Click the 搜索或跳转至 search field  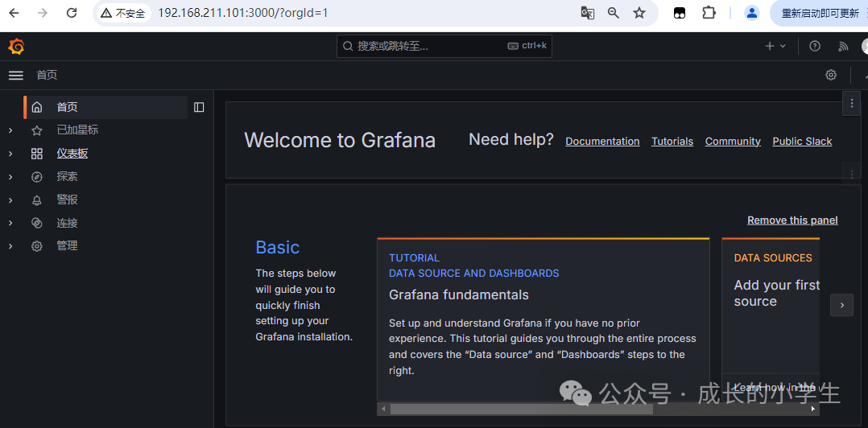(x=444, y=47)
